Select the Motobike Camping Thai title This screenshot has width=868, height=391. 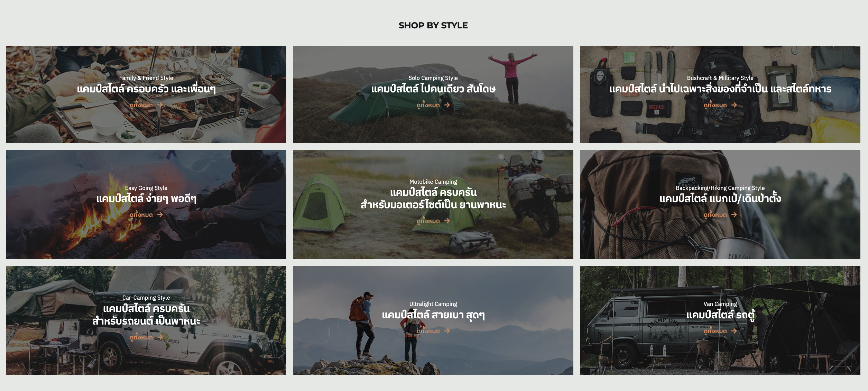pos(433,199)
